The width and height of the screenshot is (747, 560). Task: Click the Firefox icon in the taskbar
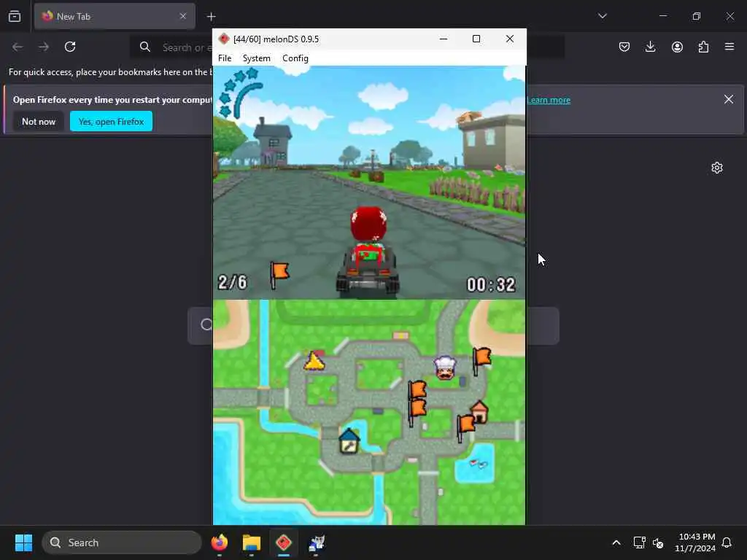coord(219,542)
